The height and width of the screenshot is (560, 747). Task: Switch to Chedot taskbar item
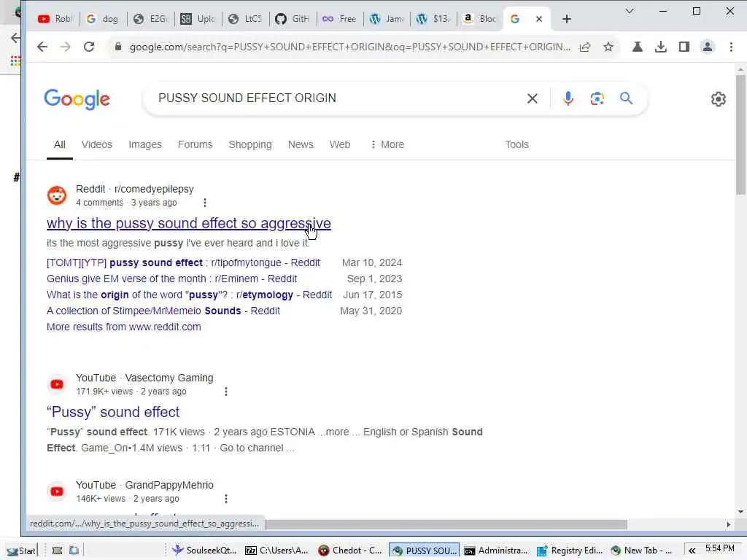[350, 551]
